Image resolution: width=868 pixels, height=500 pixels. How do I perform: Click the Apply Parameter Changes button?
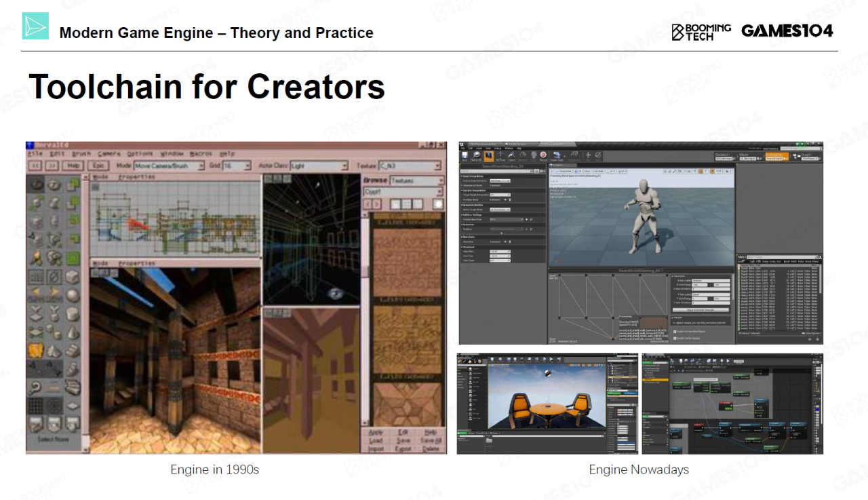[701, 309]
